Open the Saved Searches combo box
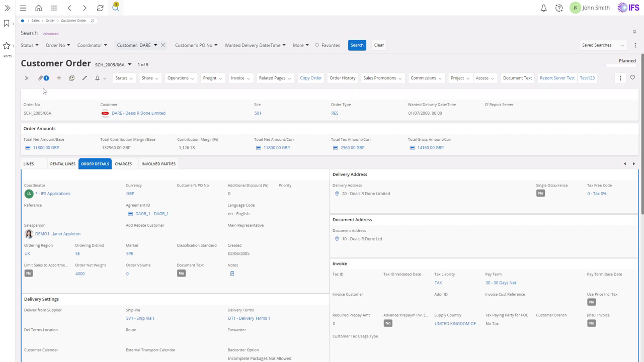This screenshot has width=644, height=362. click(603, 45)
